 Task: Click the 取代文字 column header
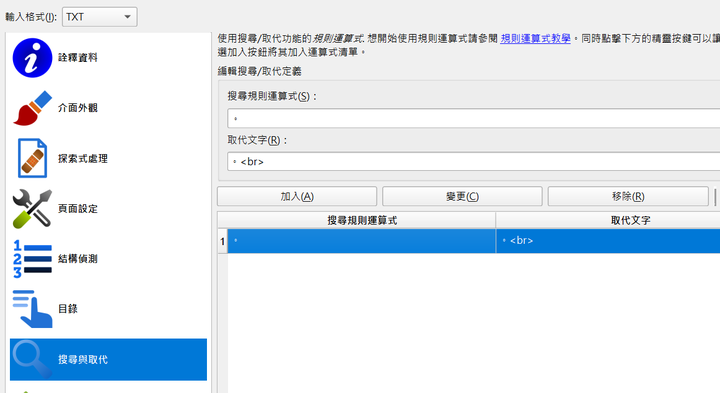click(x=608, y=220)
